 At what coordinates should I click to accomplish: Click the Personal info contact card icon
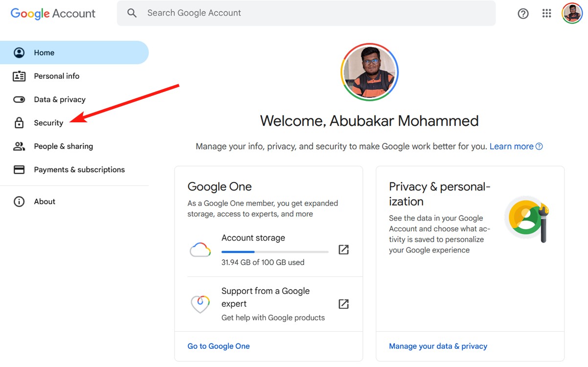pyautogui.click(x=19, y=76)
